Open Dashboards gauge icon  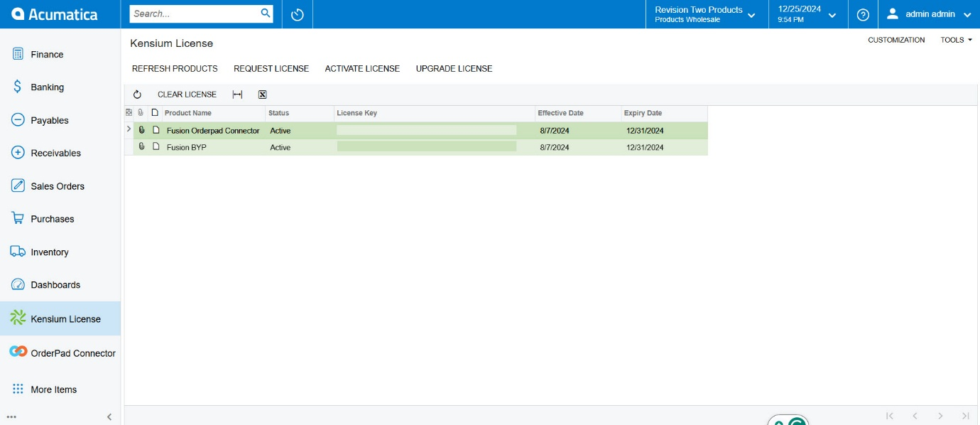[18, 284]
